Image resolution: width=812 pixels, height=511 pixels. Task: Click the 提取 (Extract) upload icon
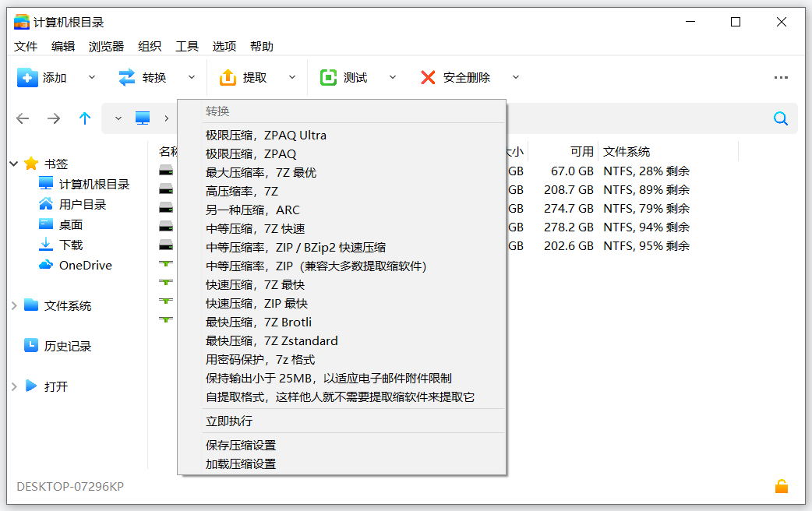[228, 78]
